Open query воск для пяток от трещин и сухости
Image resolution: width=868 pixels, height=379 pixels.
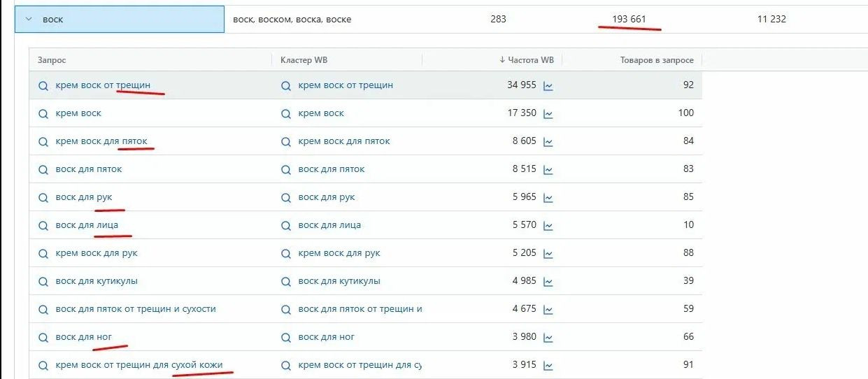[x=136, y=309]
